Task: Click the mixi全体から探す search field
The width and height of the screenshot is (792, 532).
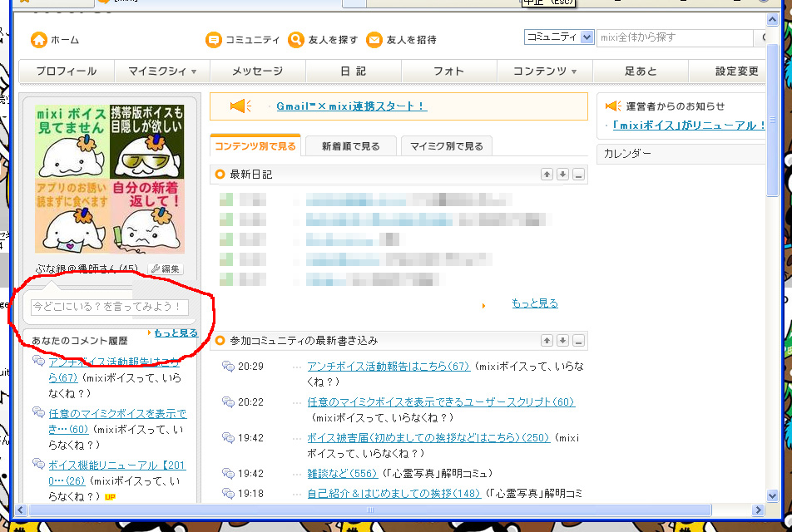Action: click(675, 37)
